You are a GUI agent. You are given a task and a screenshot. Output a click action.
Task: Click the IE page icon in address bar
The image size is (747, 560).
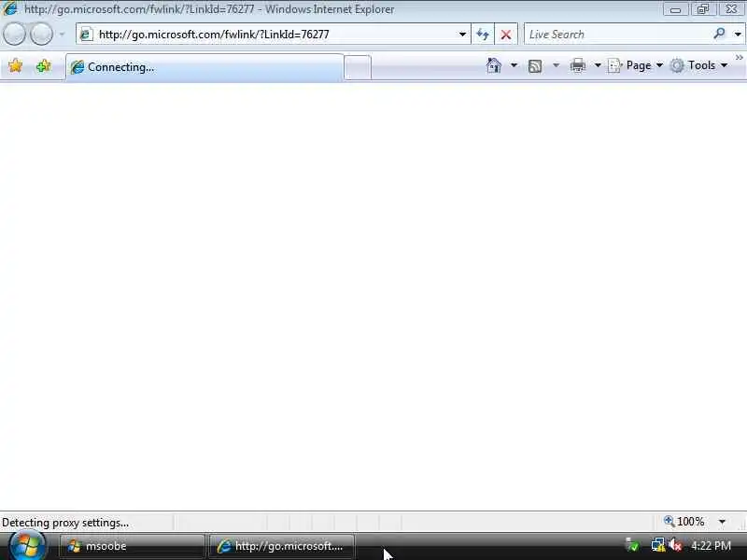(x=86, y=35)
